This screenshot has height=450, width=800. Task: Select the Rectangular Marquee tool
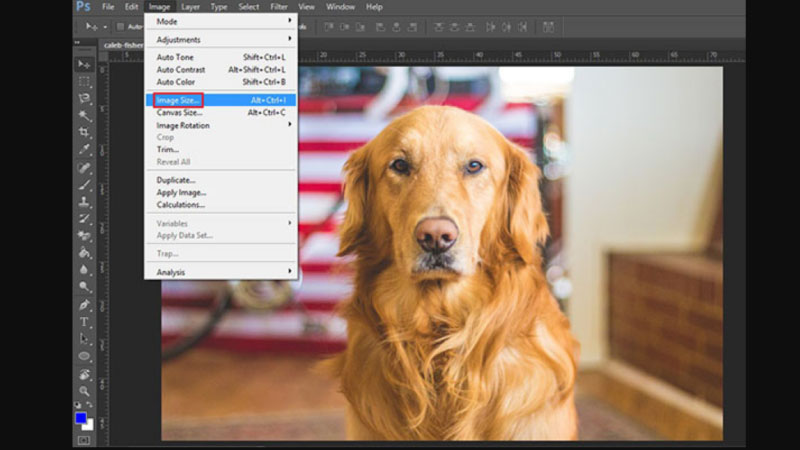click(84, 82)
